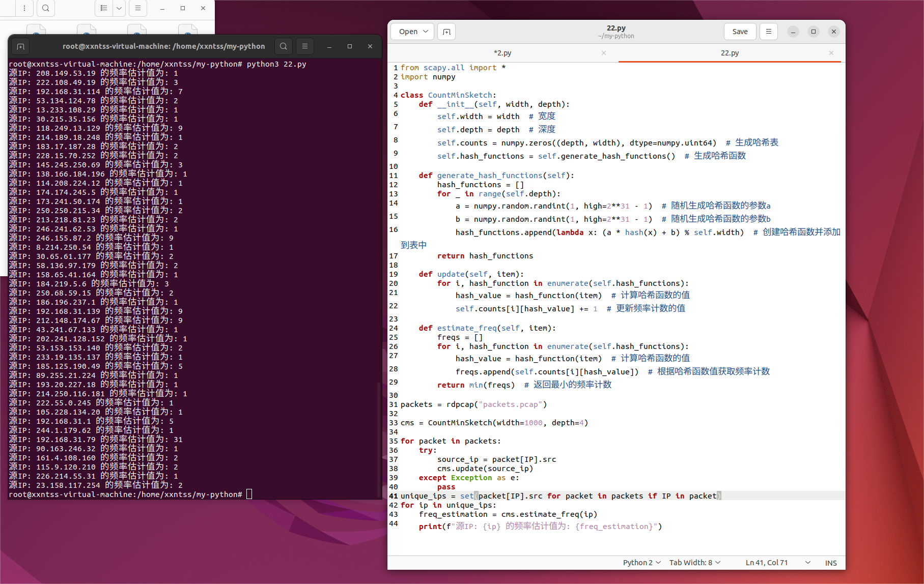This screenshot has width=924, height=584.
Task: Click the 'def generate_hash_functions(self):' line
Action: 496,176
